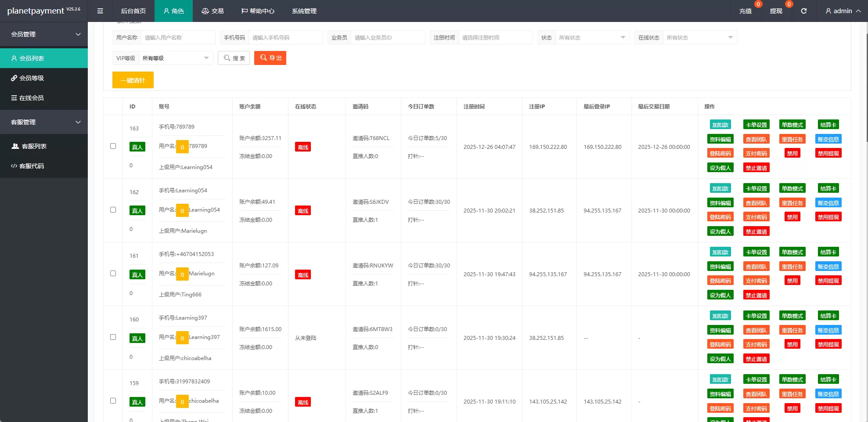The image size is (868, 422).
Task: Toggle the sidebar hamburger menu
Action: [x=100, y=11]
